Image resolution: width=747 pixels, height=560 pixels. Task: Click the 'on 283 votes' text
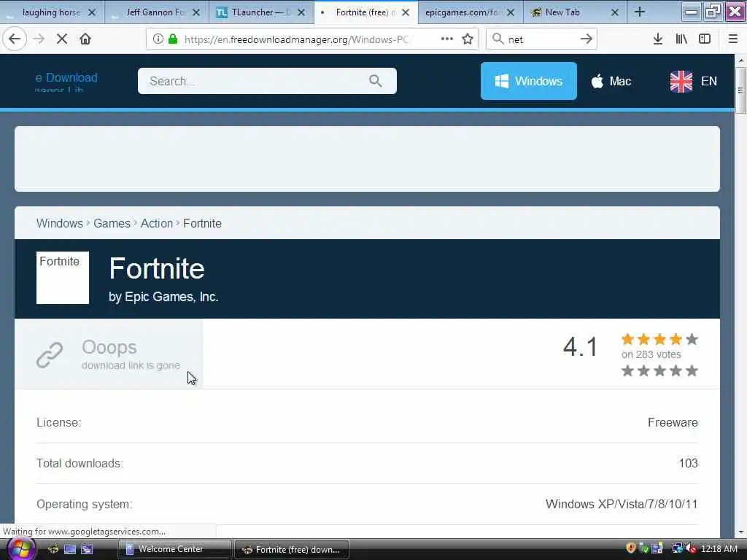coord(651,354)
